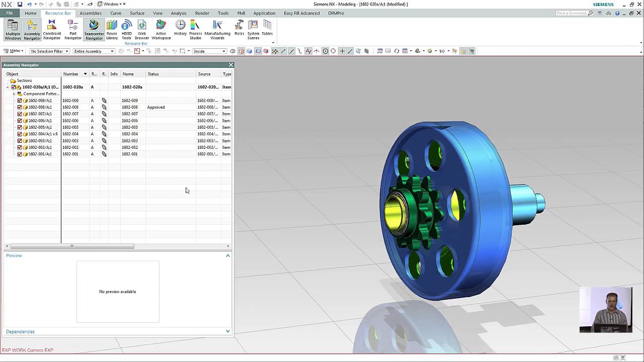
Task: Click the Save icon in title bar
Action: pos(20,4)
